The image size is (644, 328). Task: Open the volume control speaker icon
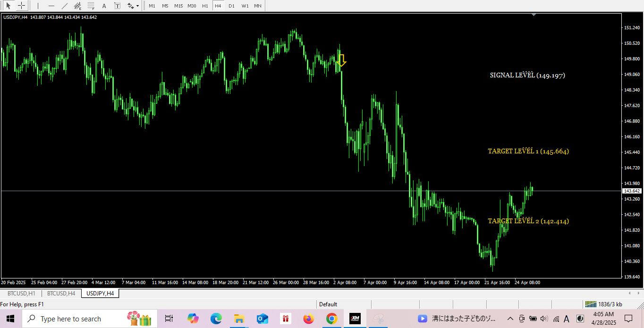(x=544, y=319)
